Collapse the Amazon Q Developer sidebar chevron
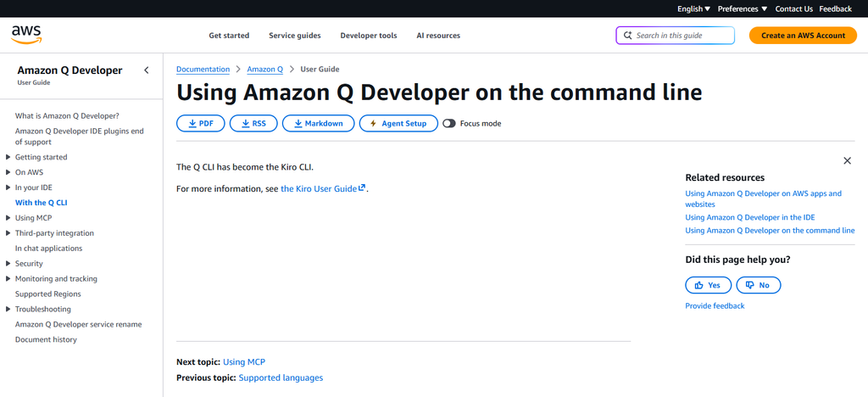 tap(146, 70)
